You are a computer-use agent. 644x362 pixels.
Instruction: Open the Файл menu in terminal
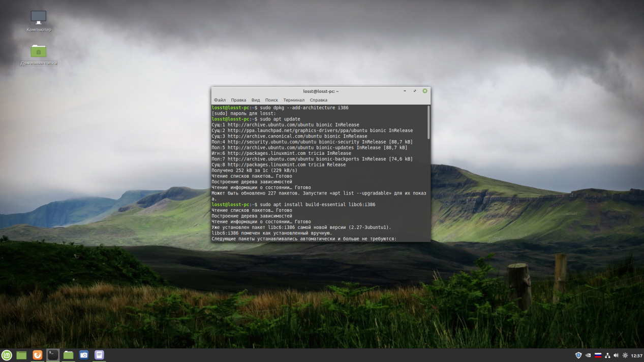(x=220, y=100)
